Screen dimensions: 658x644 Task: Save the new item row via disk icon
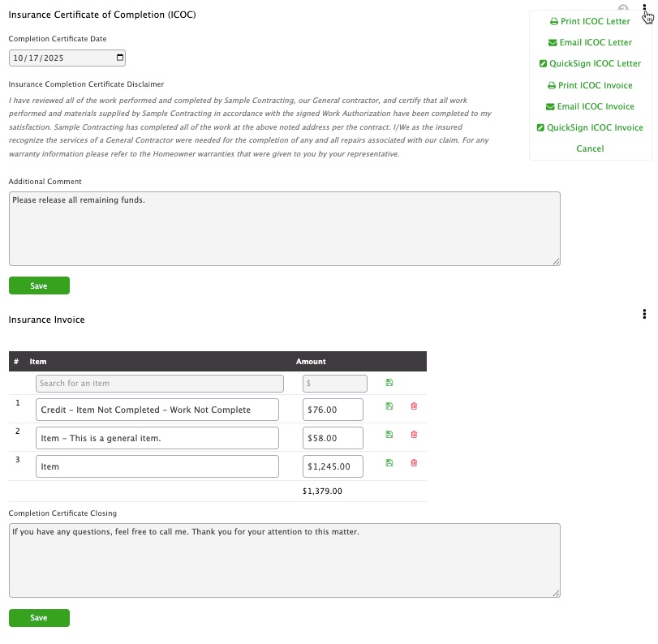[x=389, y=383]
